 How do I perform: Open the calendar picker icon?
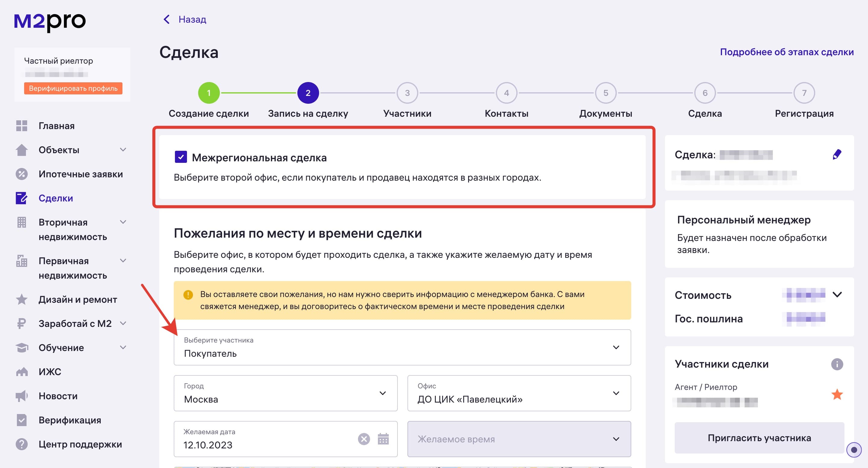(383, 439)
